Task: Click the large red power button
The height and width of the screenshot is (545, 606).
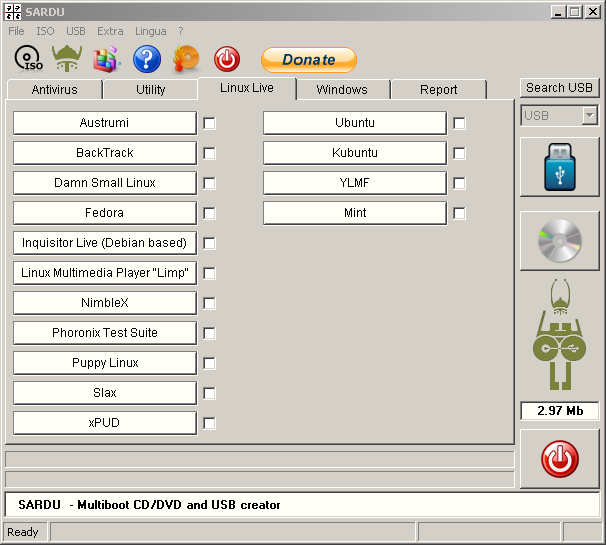Action: click(x=559, y=459)
